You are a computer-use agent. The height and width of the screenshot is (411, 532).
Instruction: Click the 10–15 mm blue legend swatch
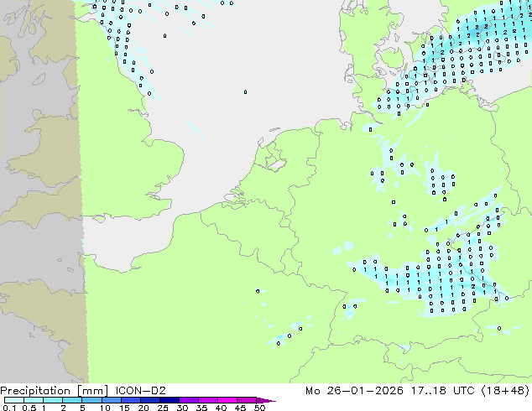coord(112,400)
